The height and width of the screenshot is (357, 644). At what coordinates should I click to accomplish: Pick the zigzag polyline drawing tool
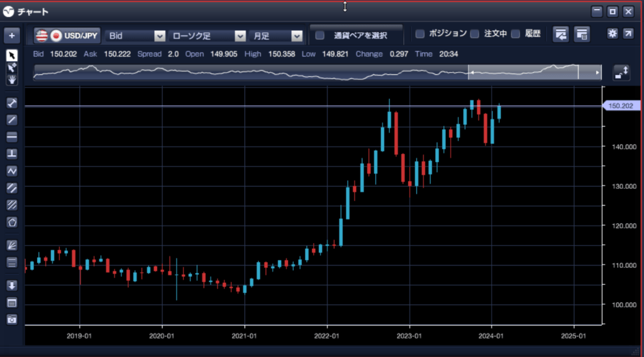pyautogui.click(x=12, y=170)
